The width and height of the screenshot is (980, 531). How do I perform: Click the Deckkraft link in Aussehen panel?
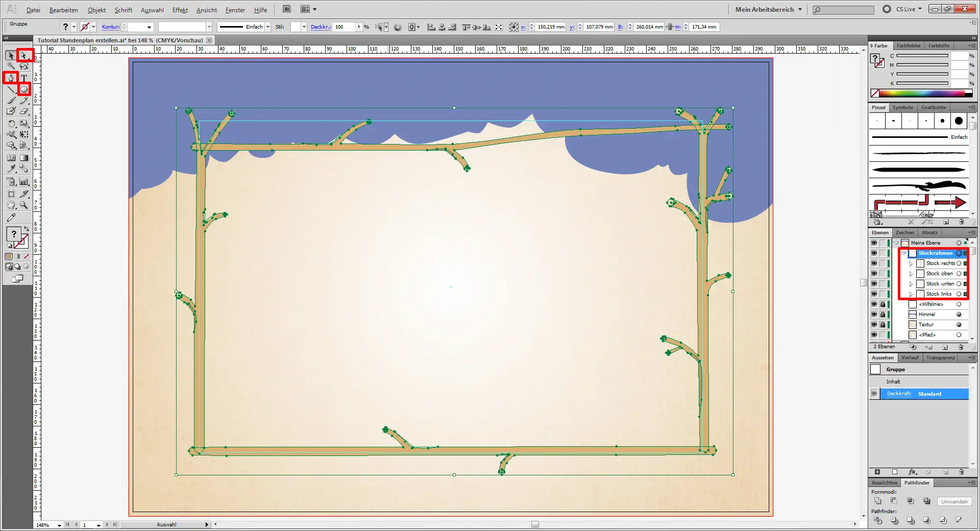[899, 394]
